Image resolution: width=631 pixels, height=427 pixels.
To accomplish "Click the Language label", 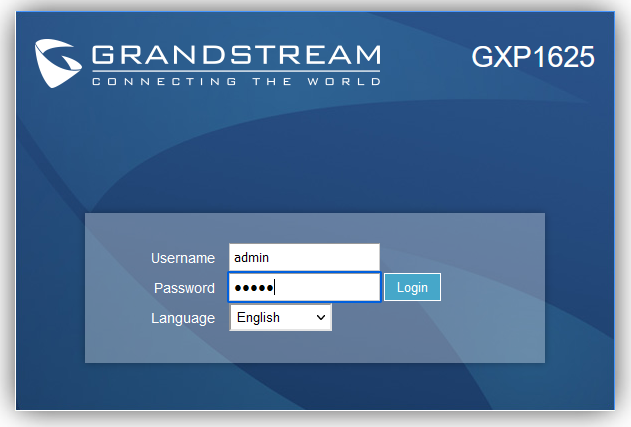I will pos(183,318).
